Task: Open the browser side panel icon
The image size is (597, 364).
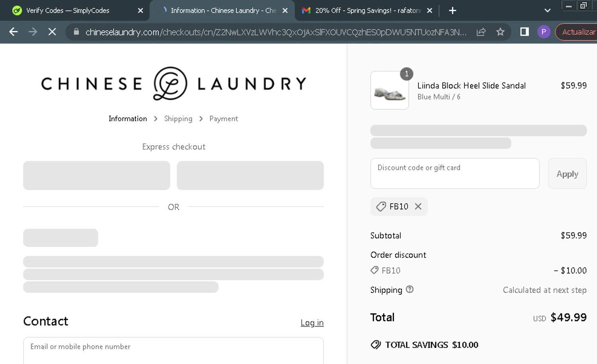Action: 525,32
